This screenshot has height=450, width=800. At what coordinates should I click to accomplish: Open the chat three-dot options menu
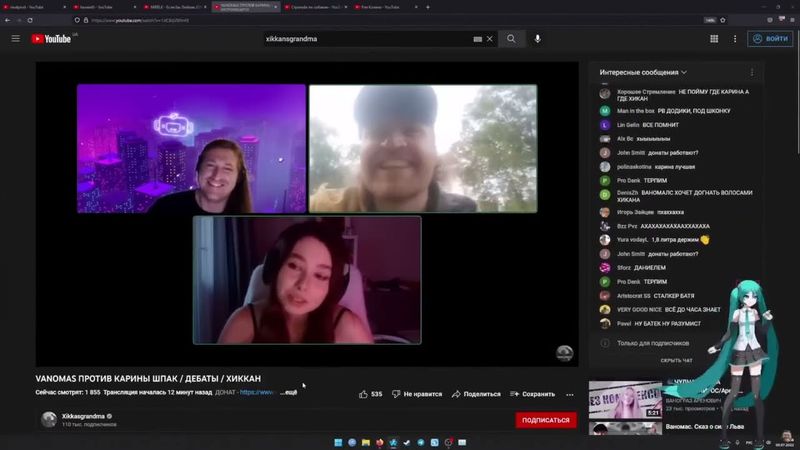tap(751, 72)
